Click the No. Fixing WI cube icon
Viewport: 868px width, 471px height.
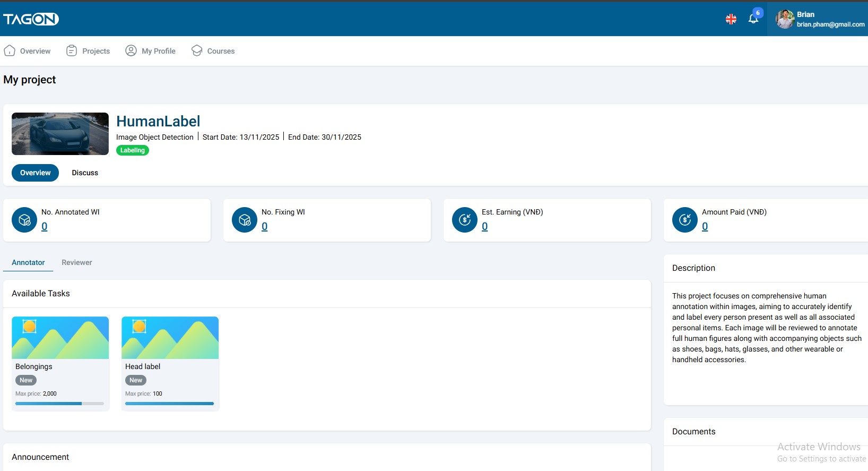pos(245,220)
